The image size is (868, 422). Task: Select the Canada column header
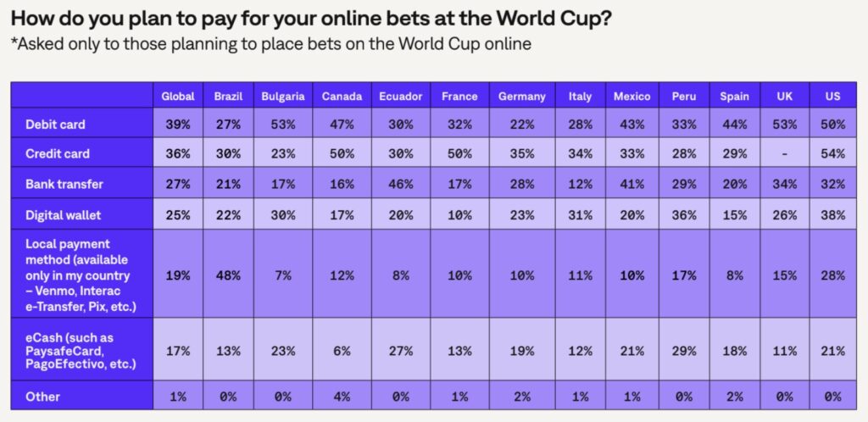tap(342, 97)
